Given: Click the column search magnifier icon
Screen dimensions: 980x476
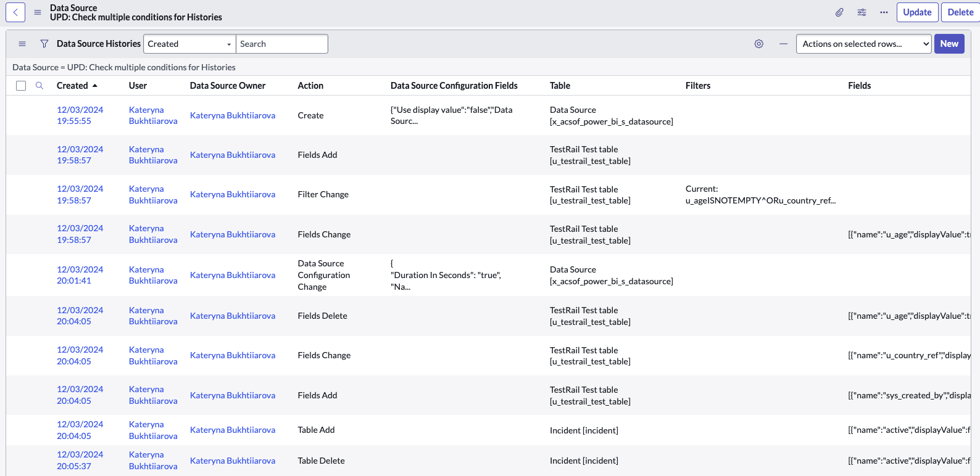Looking at the screenshot, I should coord(39,86).
